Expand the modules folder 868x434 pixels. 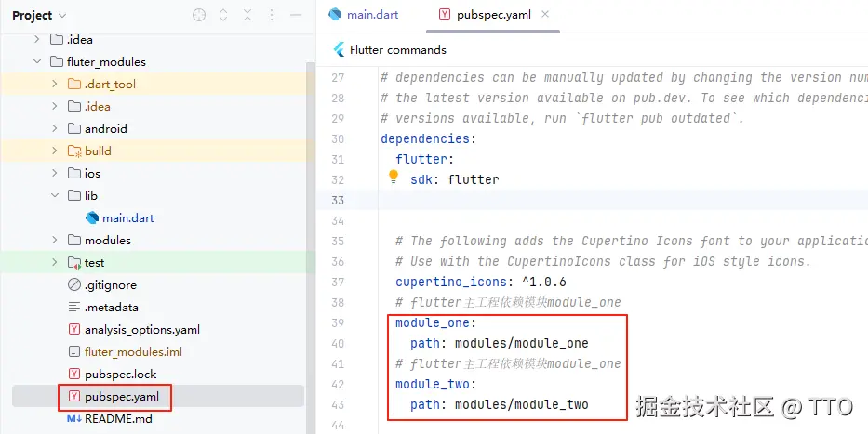pyautogui.click(x=54, y=240)
